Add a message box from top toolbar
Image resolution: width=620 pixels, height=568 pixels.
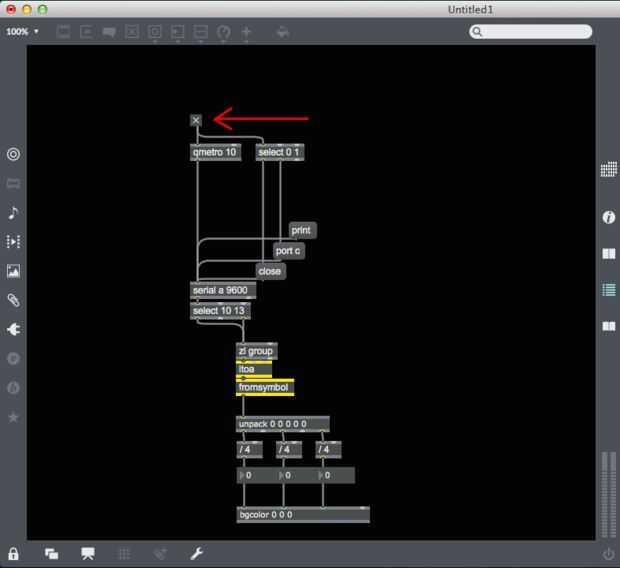(86, 32)
